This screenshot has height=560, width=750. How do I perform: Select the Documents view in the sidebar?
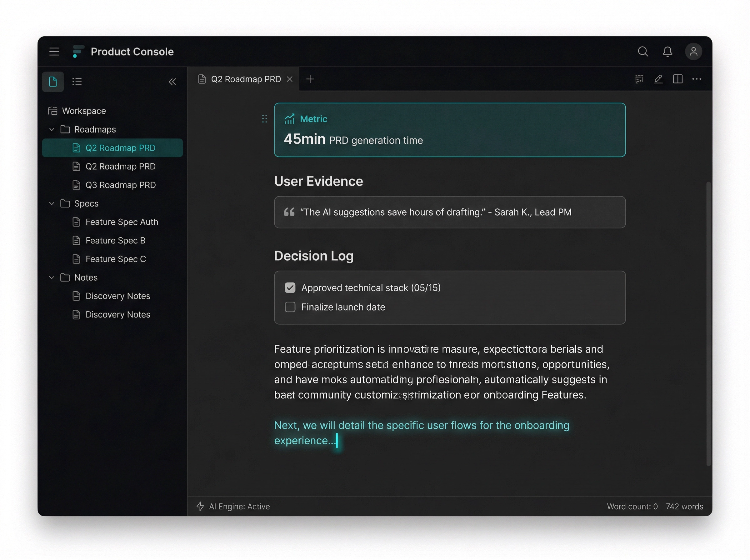click(53, 81)
